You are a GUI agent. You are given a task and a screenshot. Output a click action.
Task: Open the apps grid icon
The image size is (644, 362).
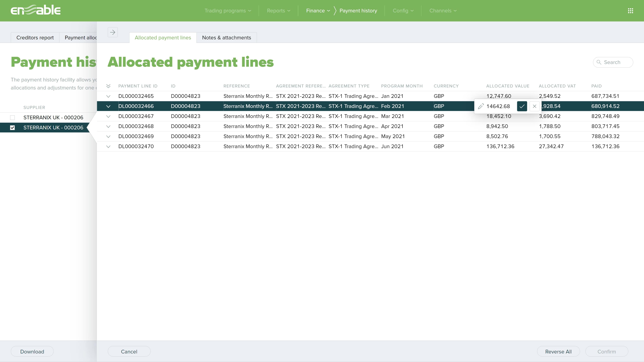tap(630, 11)
